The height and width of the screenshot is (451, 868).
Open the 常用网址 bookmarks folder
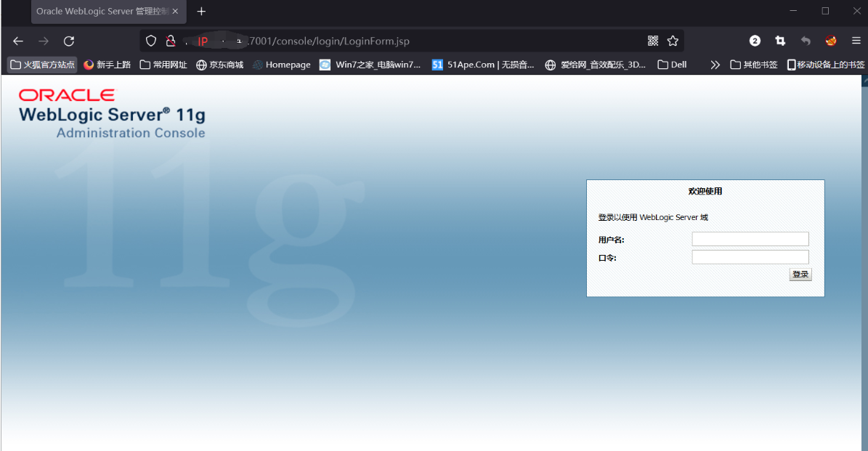[163, 65]
